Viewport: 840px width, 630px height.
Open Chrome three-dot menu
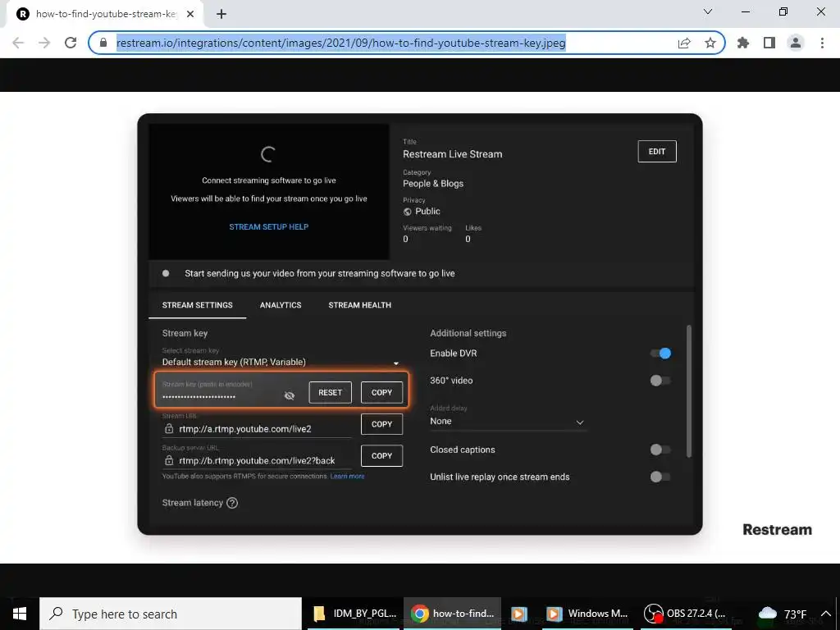click(822, 43)
